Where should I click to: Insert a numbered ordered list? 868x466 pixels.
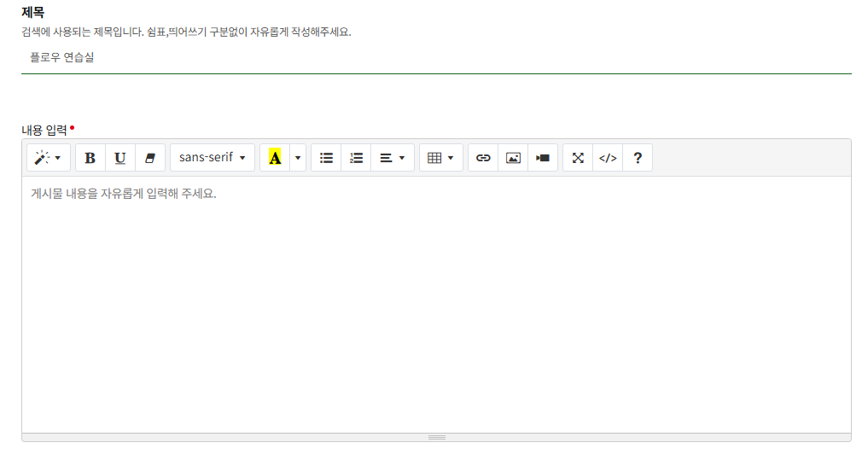coord(356,158)
